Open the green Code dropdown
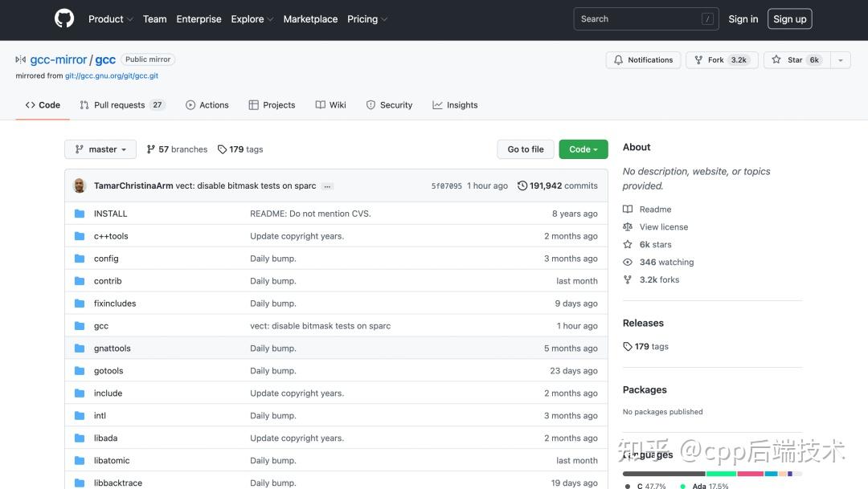 click(x=583, y=149)
